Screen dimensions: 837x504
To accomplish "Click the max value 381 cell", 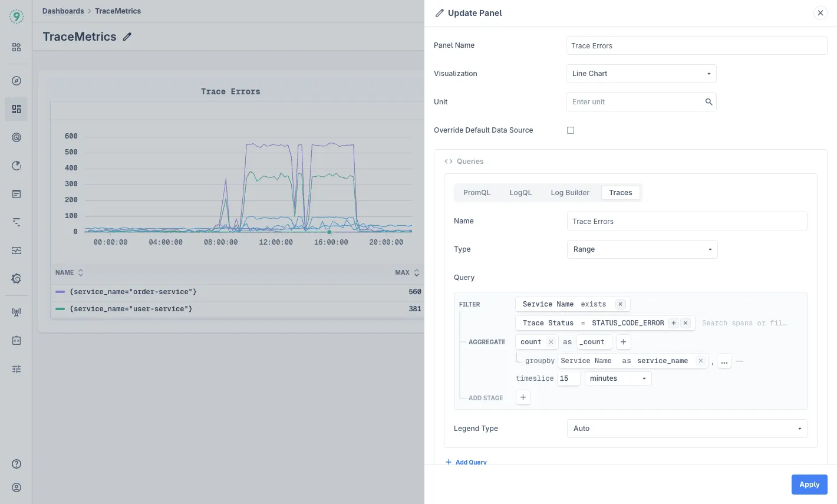I will [x=415, y=309].
